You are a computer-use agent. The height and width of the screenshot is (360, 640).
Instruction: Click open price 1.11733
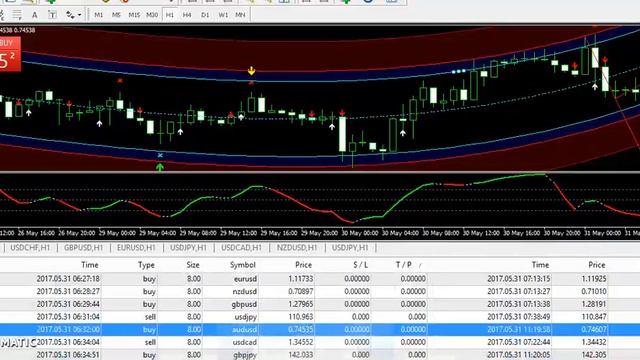point(301,279)
